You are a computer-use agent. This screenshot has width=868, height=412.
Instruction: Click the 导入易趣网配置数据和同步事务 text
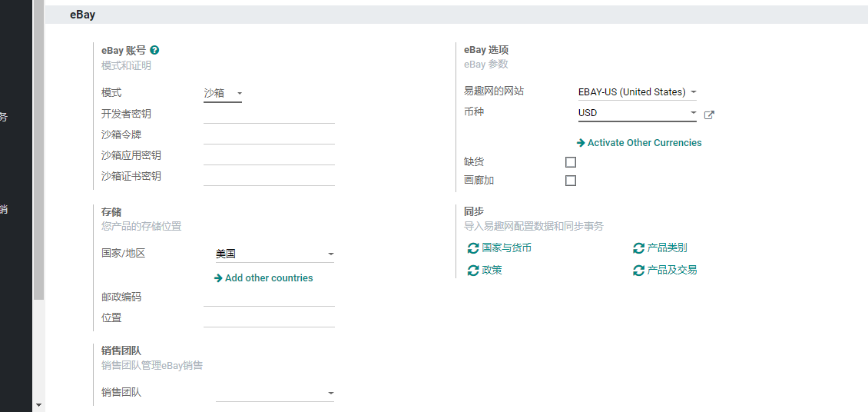[x=534, y=226]
